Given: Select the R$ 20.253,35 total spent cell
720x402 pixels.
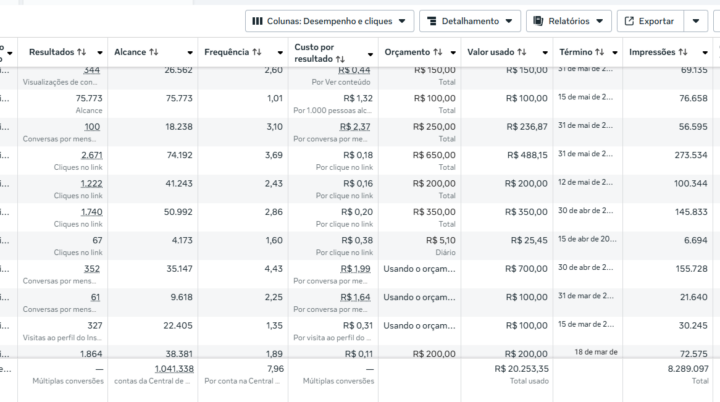Looking at the screenshot, I should pyautogui.click(x=520, y=369).
